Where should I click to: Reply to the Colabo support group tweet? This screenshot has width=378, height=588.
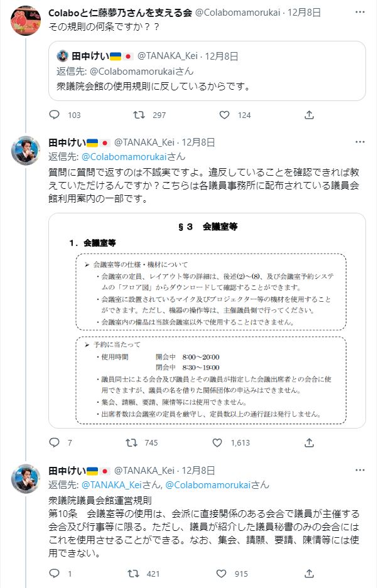[x=54, y=115]
